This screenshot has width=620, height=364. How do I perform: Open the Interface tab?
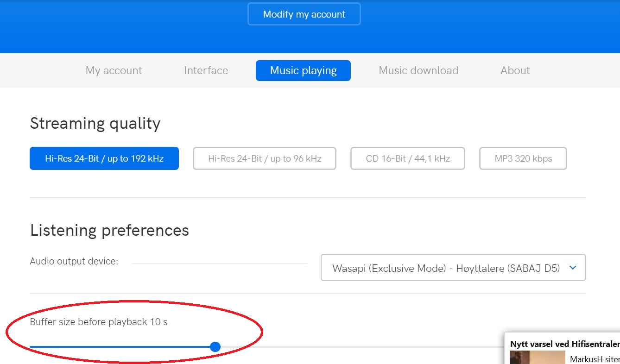click(x=206, y=70)
